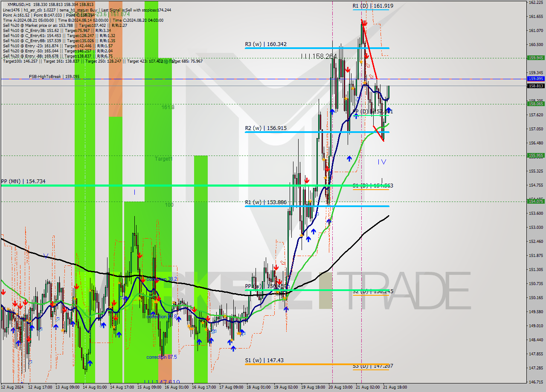The width and height of the screenshot is (546, 392).
Task: Select the R1 (D) | 161.919 label
Action: [x=373, y=6]
